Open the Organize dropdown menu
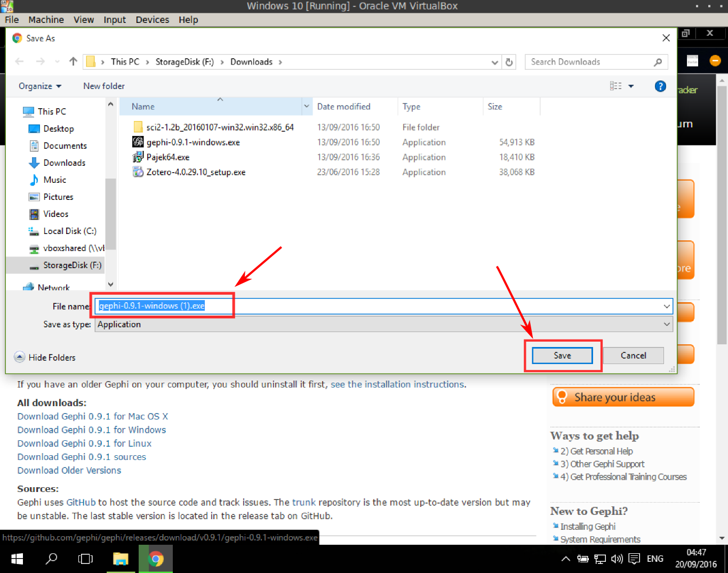Viewport: 728px width, 573px height. click(40, 86)
